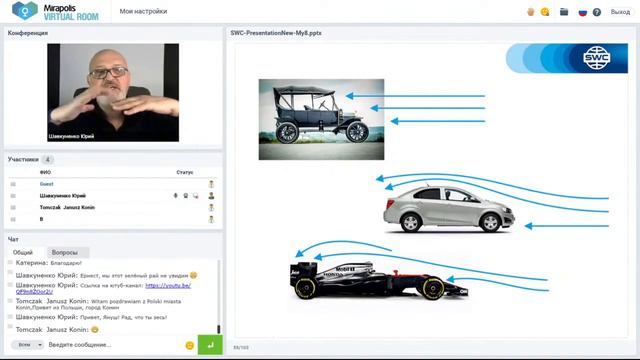Click row handle beside Tomczak Janusz Konin
640x360 pixels.
coord(13,208)
